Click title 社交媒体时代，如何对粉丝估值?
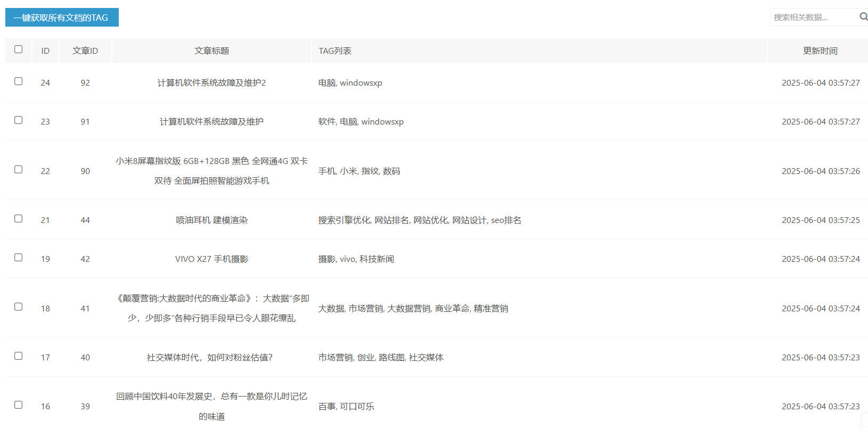The width and height of the screenshot is (868, 429). (x=210, y=357)
